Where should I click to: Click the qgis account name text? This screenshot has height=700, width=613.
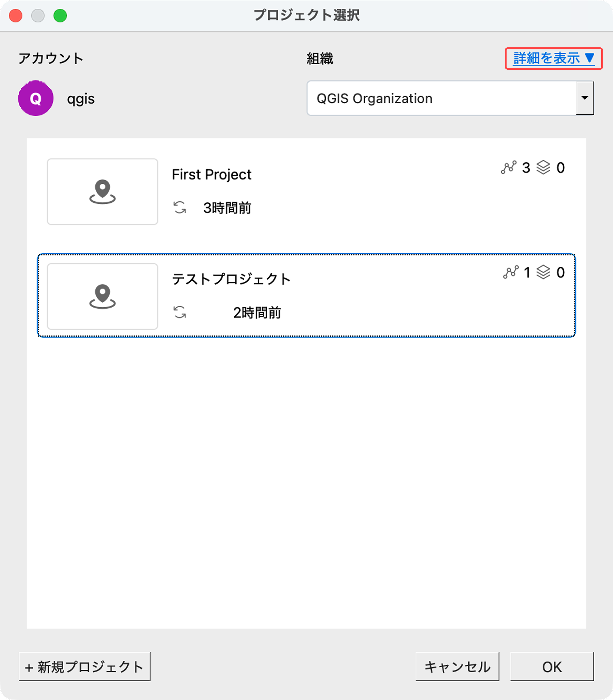click(x=81, y=99)
